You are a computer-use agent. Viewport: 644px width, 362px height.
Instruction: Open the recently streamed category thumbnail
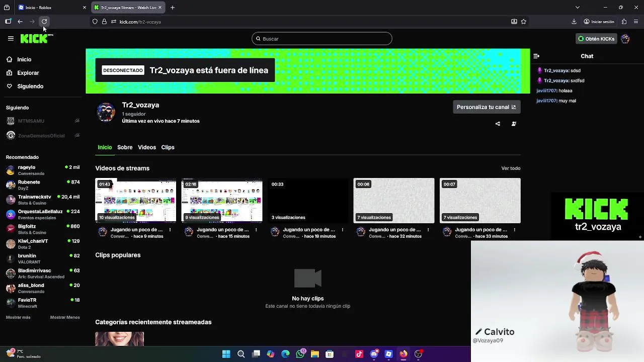[x=120, y=339]
